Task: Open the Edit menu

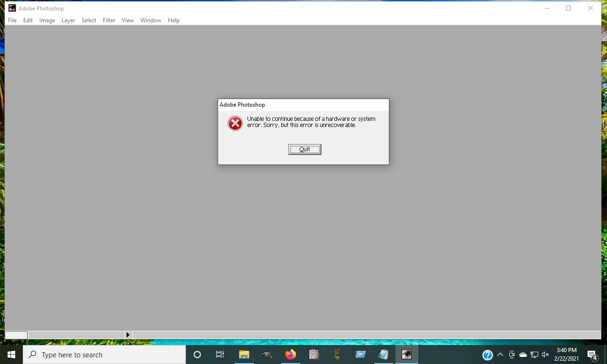Action: pyautogui.click(x=28, y=20)
